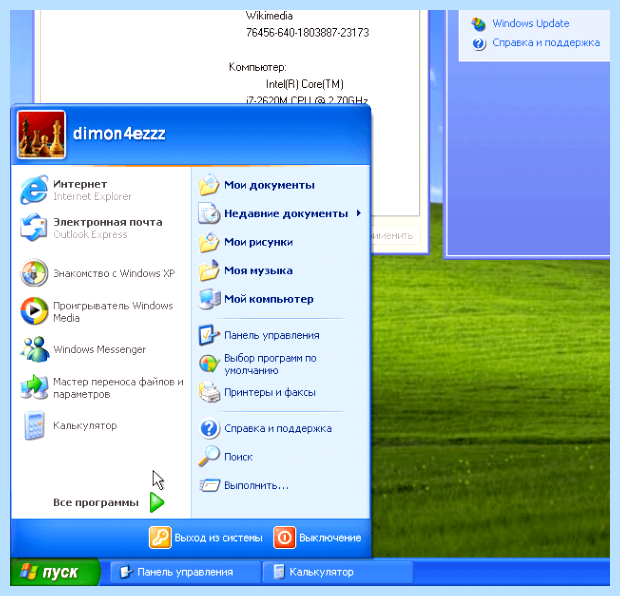Click the Недавние документы icon
620x596 pixels.
209,214
